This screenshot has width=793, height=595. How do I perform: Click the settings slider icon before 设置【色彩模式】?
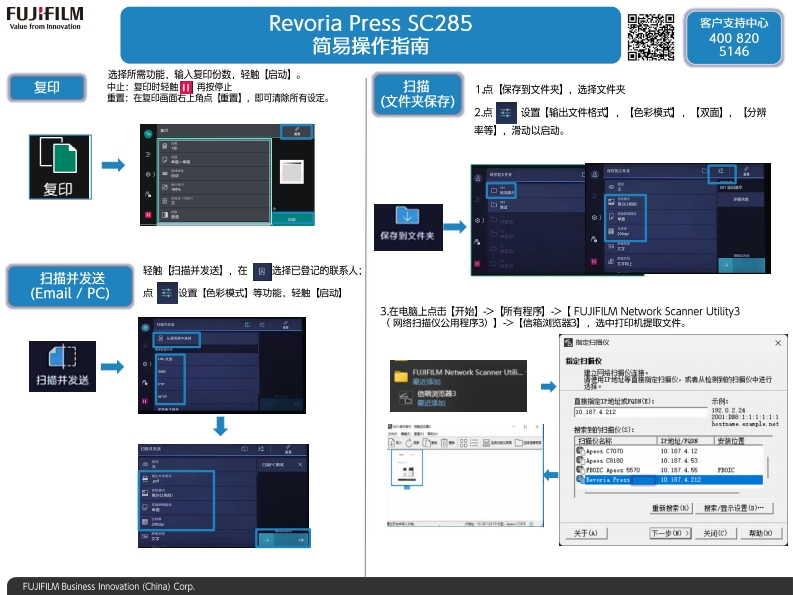pos(166,293)
